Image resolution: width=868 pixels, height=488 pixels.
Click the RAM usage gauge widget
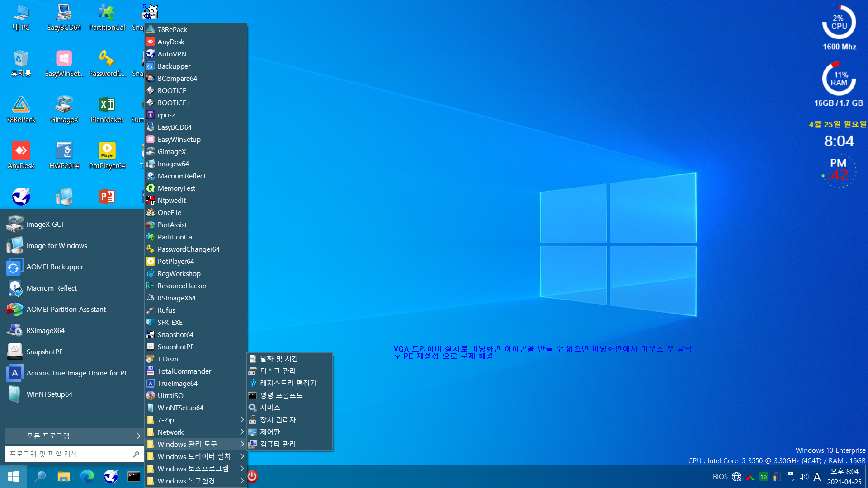coord(839,79)
